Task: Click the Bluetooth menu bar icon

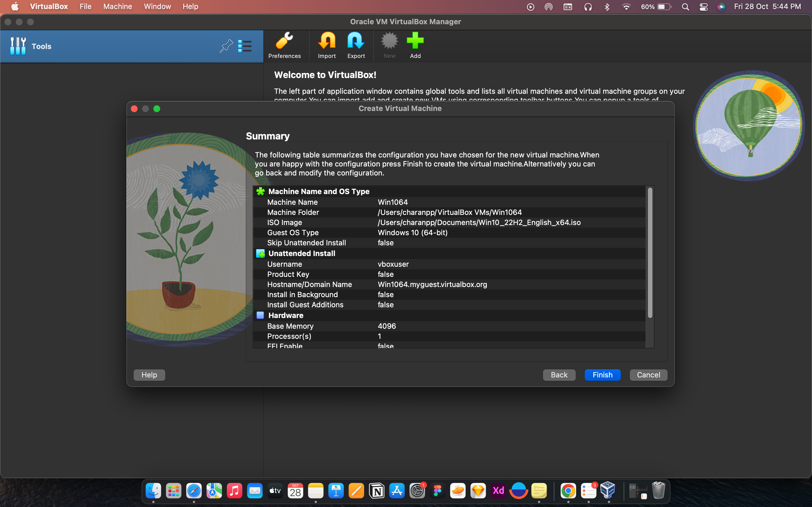Action: click(x=607, y=7)
